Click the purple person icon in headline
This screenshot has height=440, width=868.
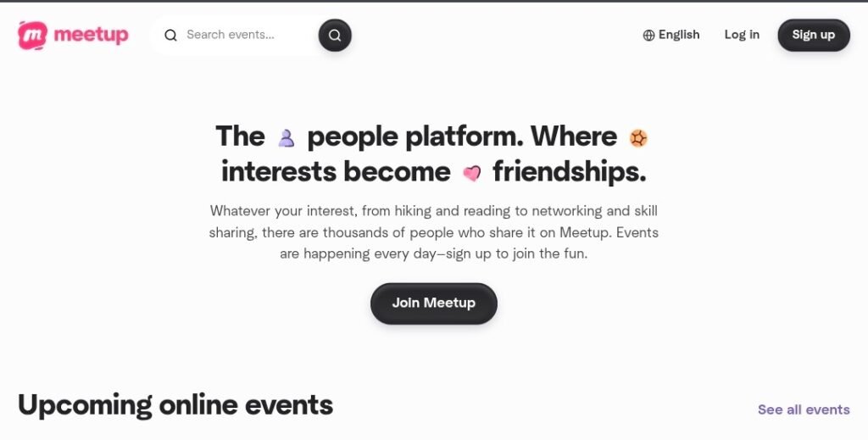(x=286, y=137)
